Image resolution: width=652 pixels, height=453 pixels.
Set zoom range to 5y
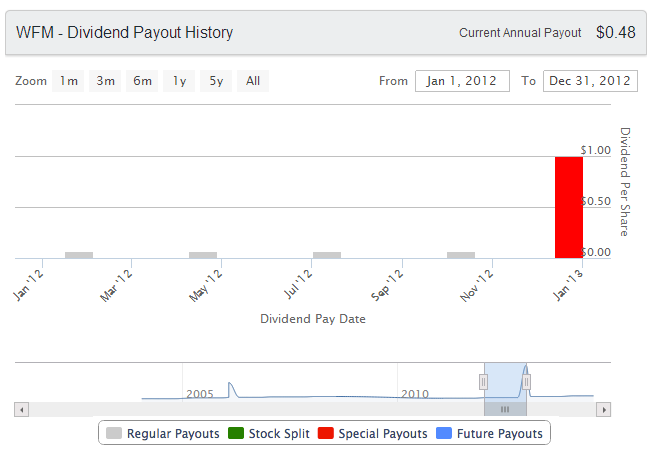coord(216,81)
